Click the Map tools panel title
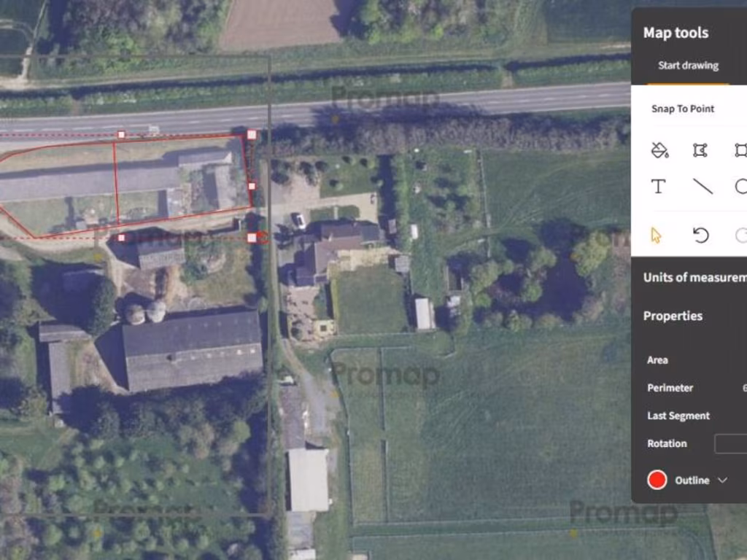The height and width of the screenshot is (560, 747). [x=676, y=33]
